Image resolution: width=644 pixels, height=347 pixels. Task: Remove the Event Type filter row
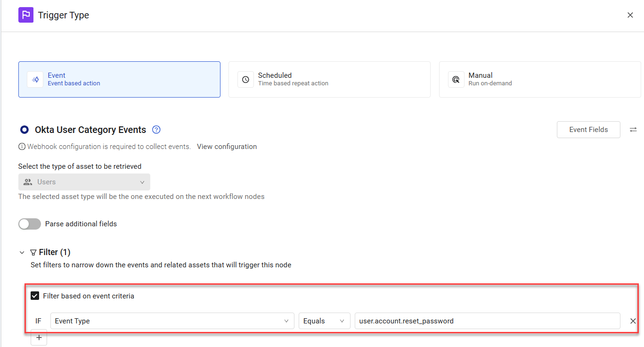pos(633,321)
